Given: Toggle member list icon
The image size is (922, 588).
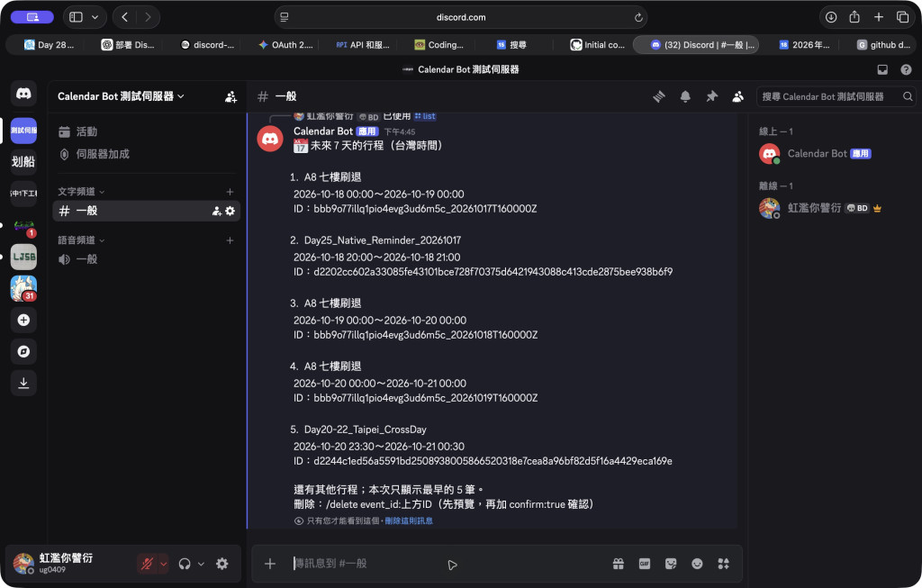Looking at the screenshot, I should coord(738,96).
